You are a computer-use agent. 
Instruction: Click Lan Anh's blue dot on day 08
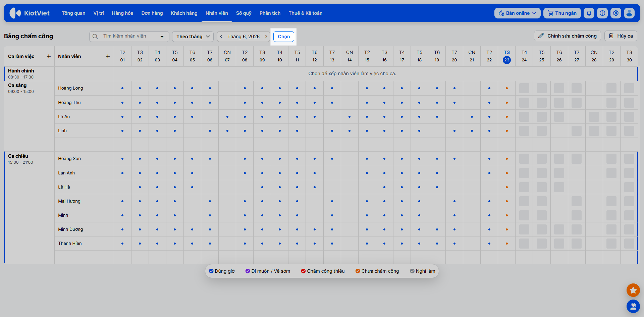pos(245,173)
